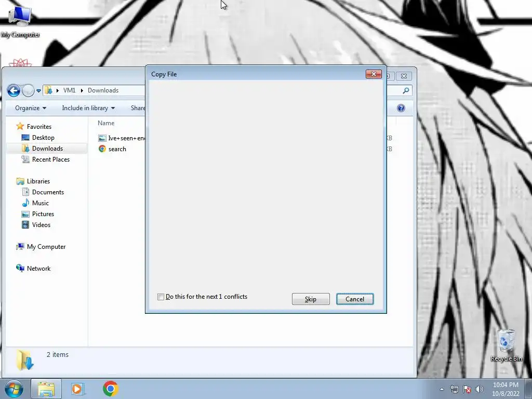Open the Recycle Bin desktop icon

pos(506,345)
